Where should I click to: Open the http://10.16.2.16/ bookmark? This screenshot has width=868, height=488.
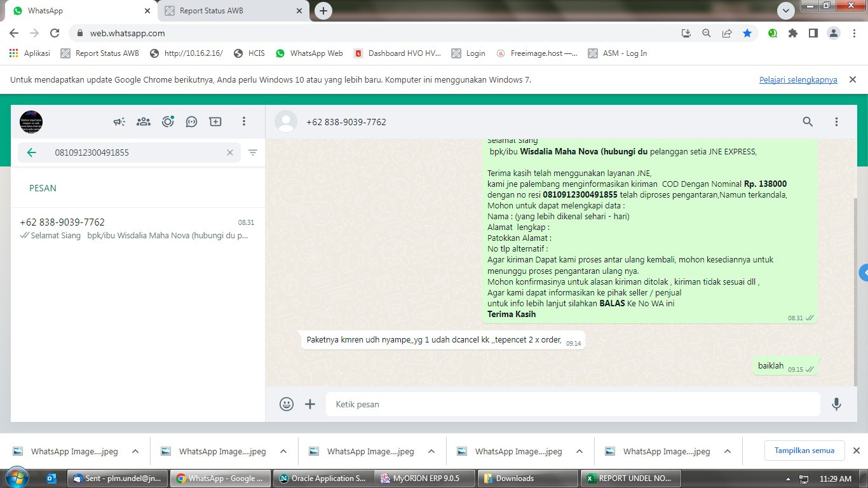pyautogui.click(x=187, y=53)
